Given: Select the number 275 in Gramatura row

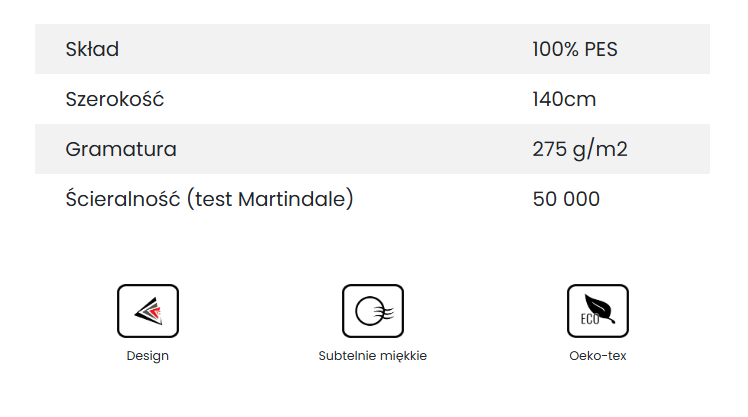Looking at the screenshot, I should click(x=550, y=149).
